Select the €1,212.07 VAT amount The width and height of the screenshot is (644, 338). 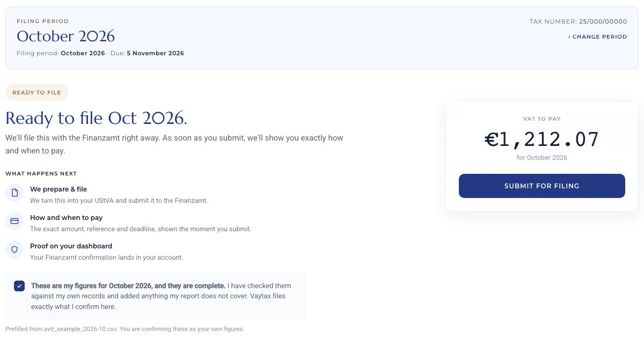(541, 139)
